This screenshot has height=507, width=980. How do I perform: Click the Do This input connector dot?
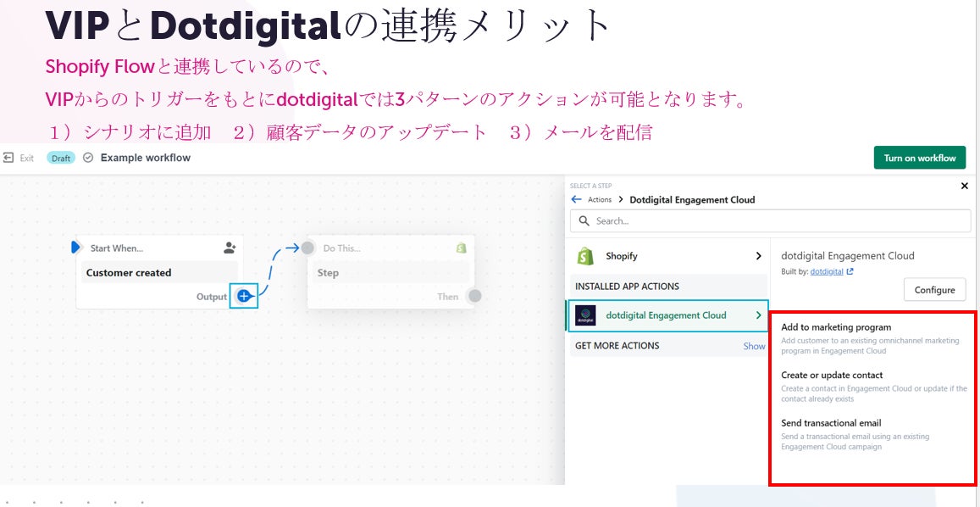[307, 248]
